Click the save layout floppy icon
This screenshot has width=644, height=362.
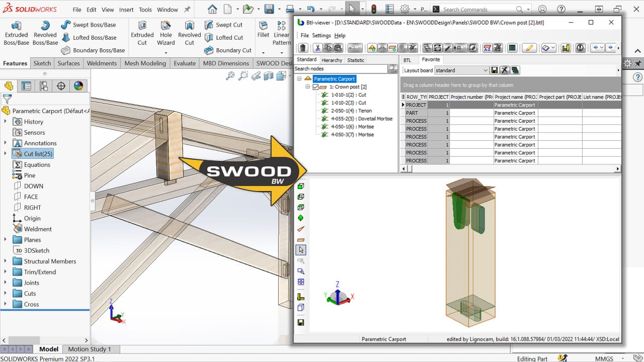coord(495,70)
